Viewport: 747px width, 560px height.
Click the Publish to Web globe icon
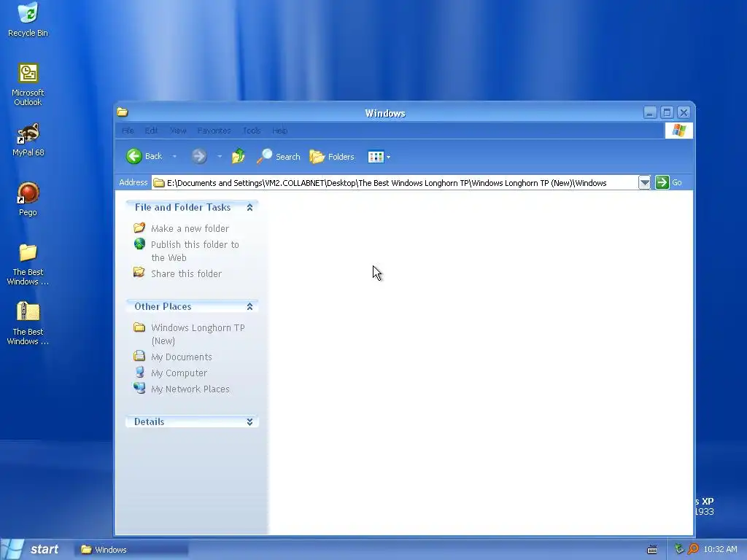coord(139,244)
